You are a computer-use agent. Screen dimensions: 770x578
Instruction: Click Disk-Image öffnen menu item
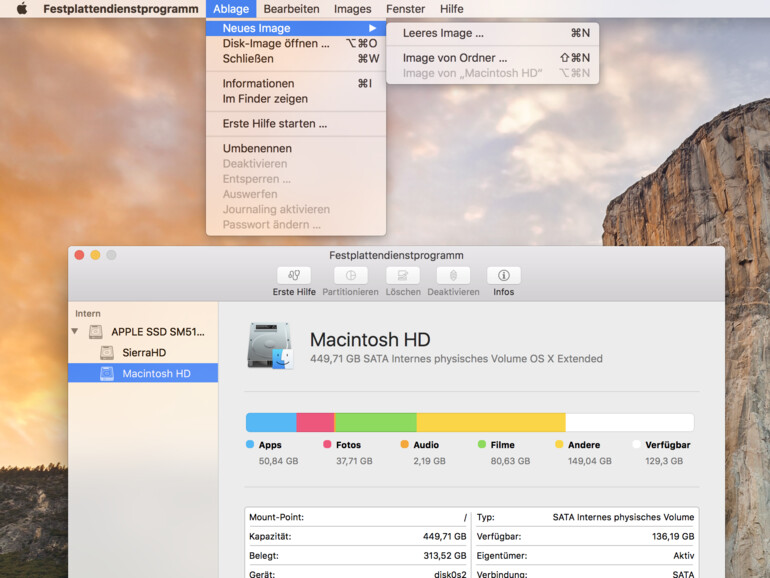(276, 43)
